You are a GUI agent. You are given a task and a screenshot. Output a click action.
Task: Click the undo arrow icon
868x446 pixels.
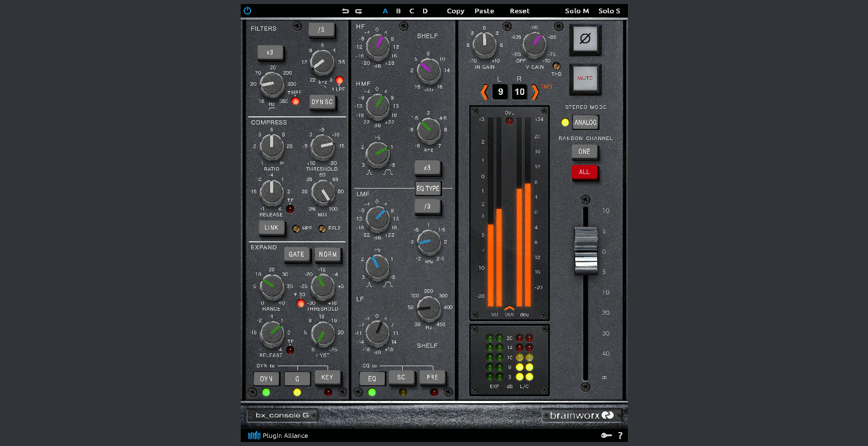345,11
